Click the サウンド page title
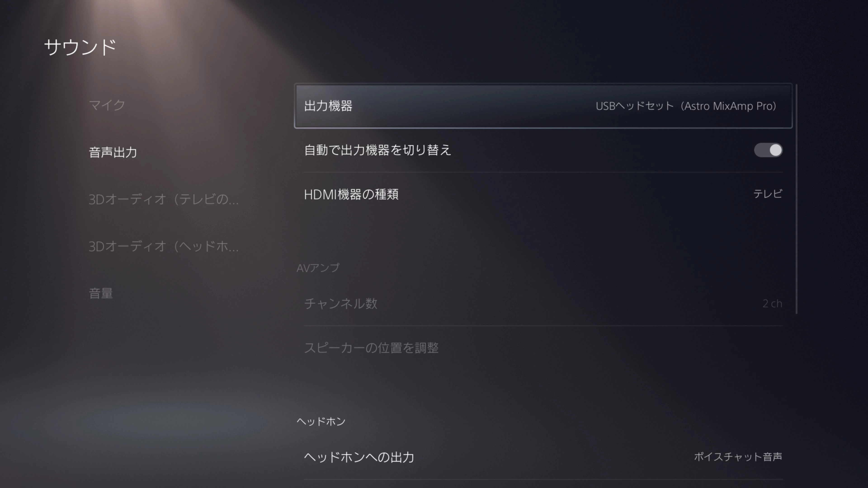Screen dimensions: 868x488 [x=80, y=47]
